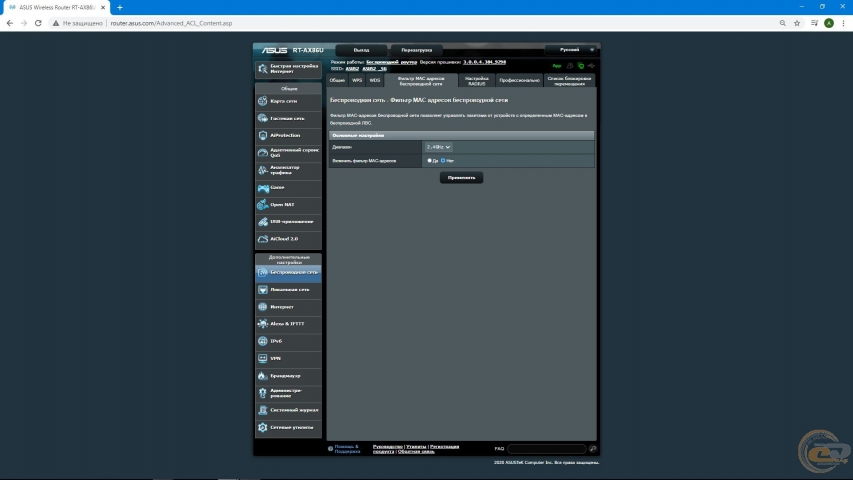Image resolution: width=853 pixels, height=480 pixels.
Task: Launch Quick Internet Setup wizard
Action: 288,69
